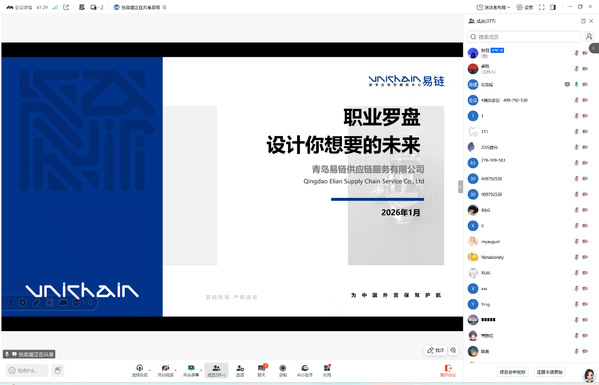Click the user avatar at bottom right corner
The width and height of the screenshot is (599, 385).
(589, 376)
